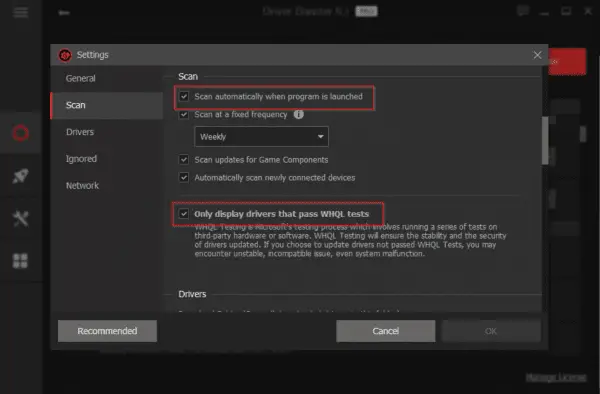600x394 pixels.
Task: Click the Recommended button
Action: tap(107, 331)
